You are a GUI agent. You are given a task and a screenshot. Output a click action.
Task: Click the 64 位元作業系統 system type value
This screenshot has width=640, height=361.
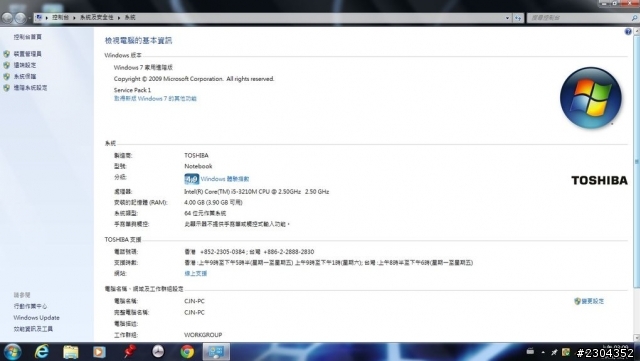pos(205,213)
